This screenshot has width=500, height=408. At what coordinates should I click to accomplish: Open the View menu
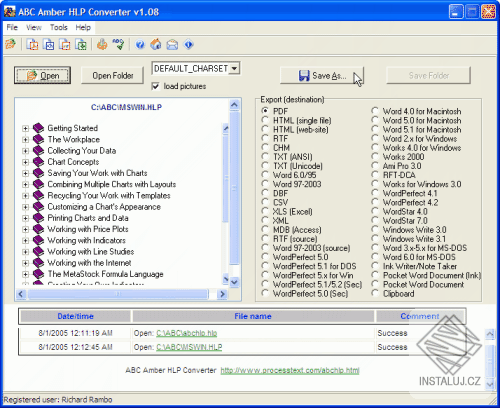(34, 27)
